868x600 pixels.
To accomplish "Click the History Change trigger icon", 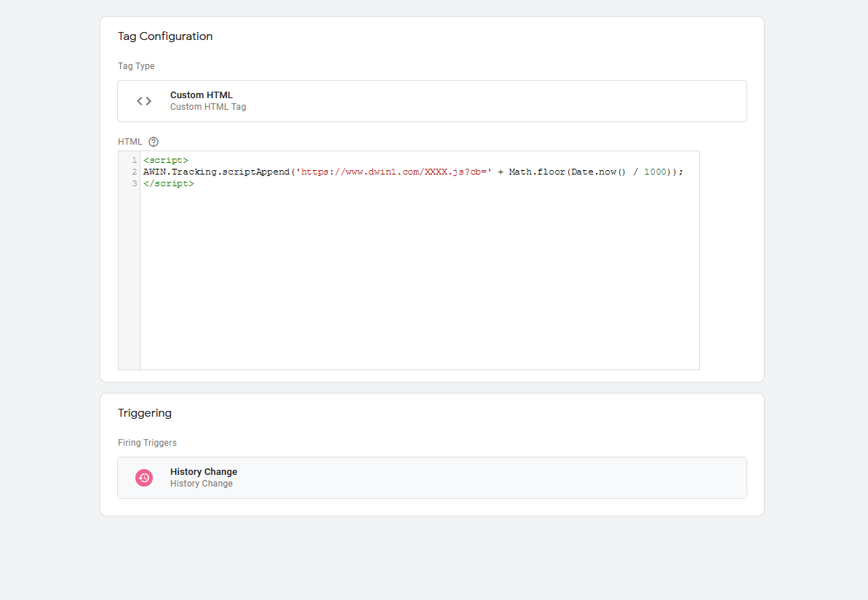I will tap(144, 478).
